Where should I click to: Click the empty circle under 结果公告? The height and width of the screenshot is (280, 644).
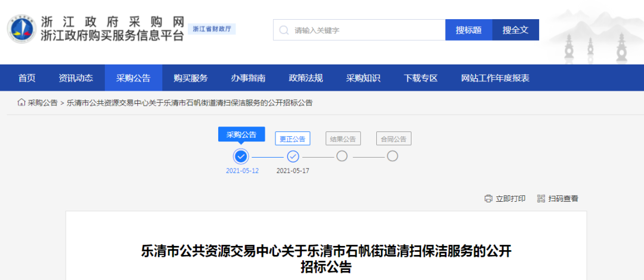pyautogui.click(x=342, y=156)
